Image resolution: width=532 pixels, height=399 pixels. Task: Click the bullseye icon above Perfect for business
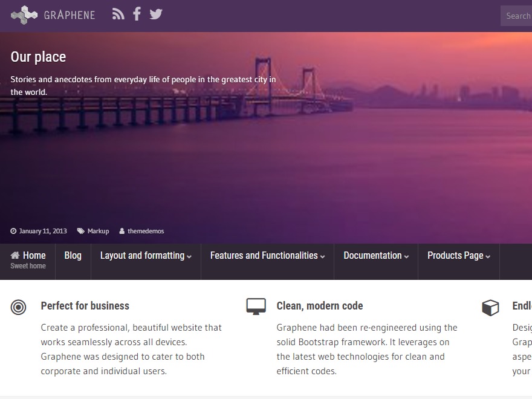(18, 307)
